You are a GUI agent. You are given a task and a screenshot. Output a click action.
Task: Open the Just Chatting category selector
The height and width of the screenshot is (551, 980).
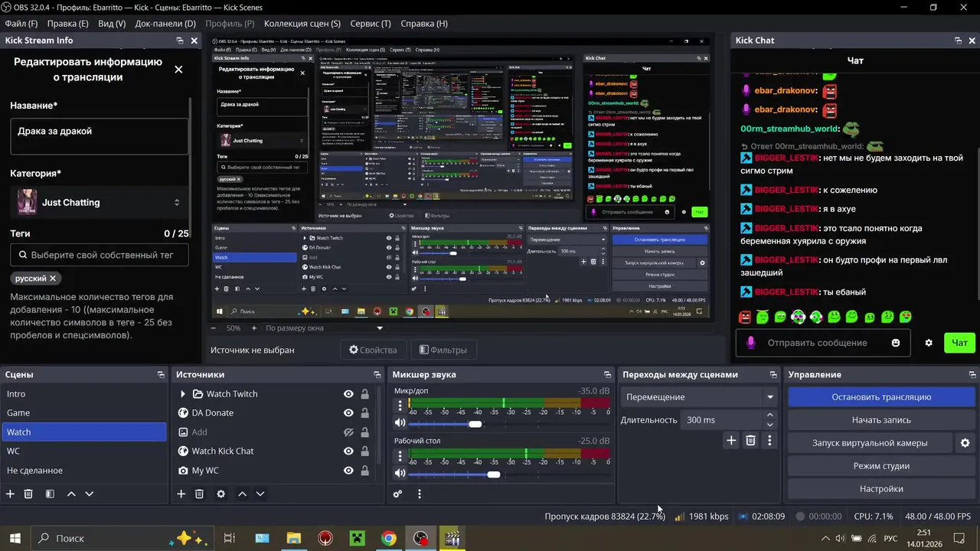pyautogui.click(x=99, y=202)
